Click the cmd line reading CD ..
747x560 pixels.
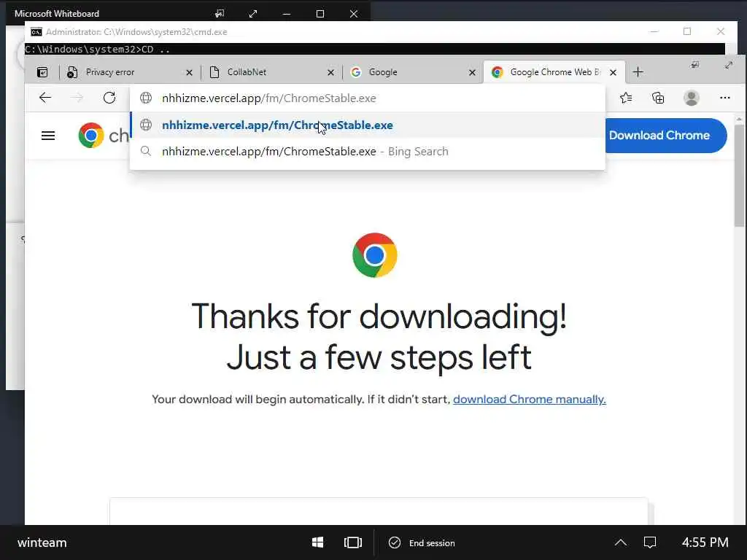click(x=97, y=49)
